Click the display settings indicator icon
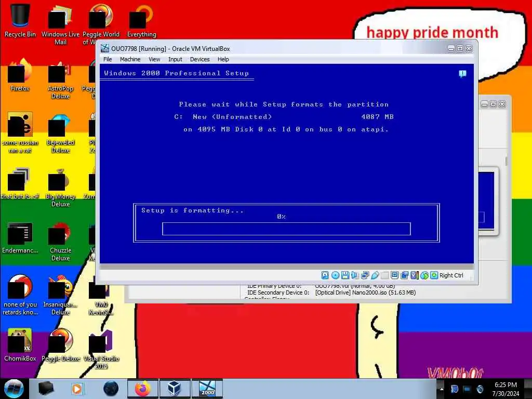The width and height of the screenshot is (532, 399). pos(395,275)
